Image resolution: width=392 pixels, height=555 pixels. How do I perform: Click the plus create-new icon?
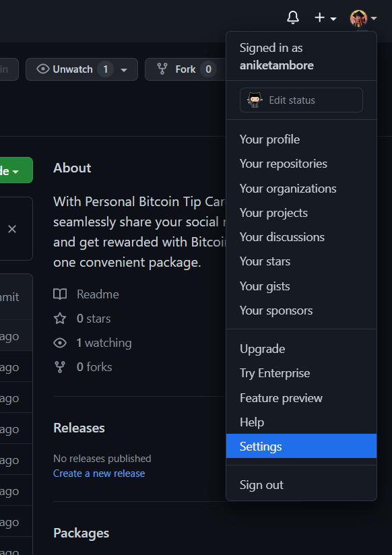[319, 18]
